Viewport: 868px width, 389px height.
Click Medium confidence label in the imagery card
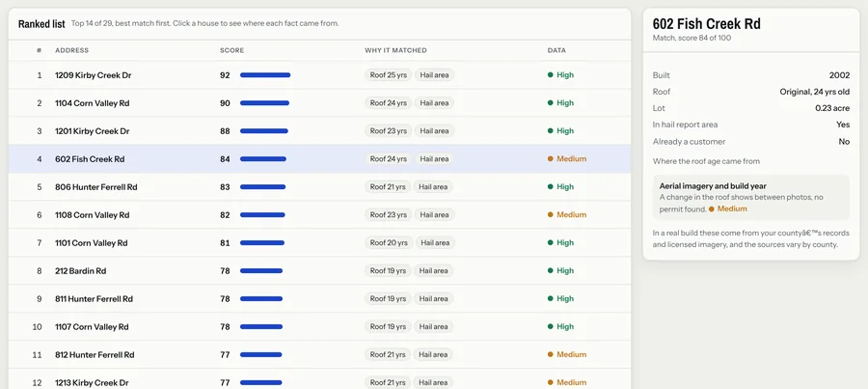728,208
